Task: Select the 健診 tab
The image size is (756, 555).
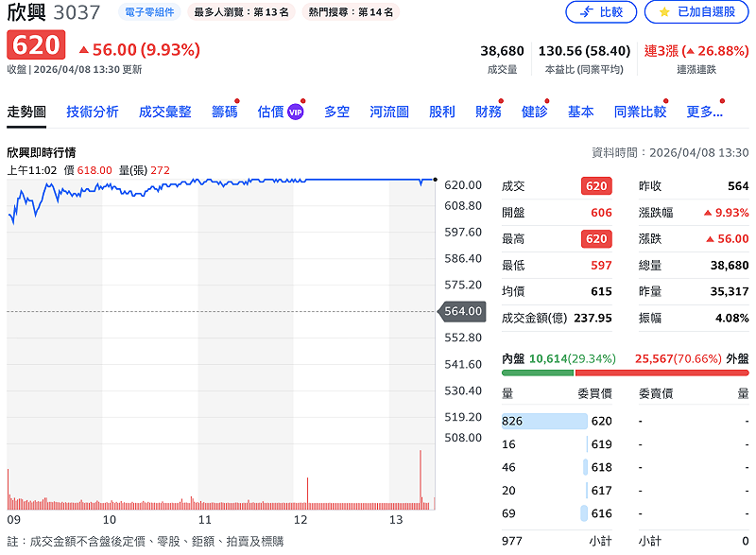Action: point(534,112)
